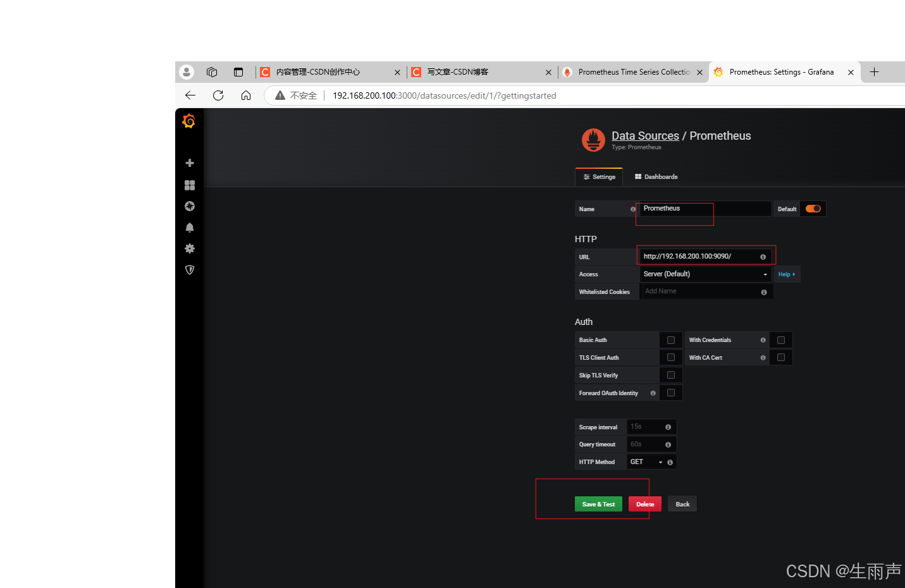Image resolution: width=905 pixels, height=588 pixels.
Task: Click the Back button
Action: (x=682, y=504)
